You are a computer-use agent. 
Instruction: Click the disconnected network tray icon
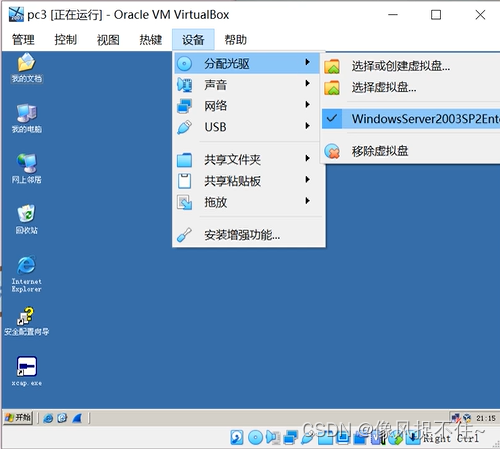tap(456, 417)
